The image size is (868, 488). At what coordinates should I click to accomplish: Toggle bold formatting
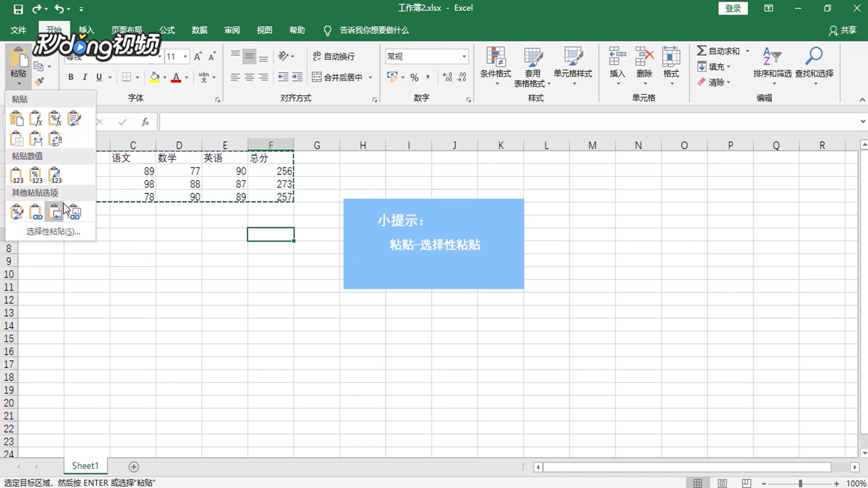point(71,77)
